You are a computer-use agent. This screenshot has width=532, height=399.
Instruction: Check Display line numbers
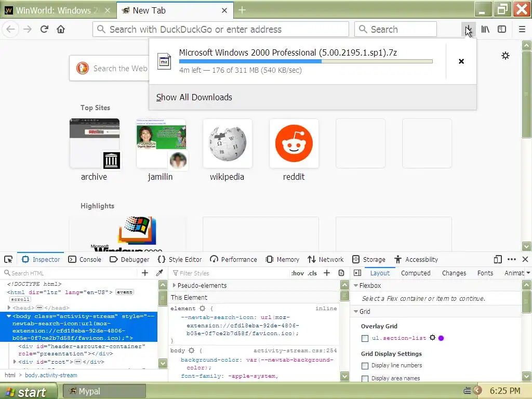coord(365,366)
